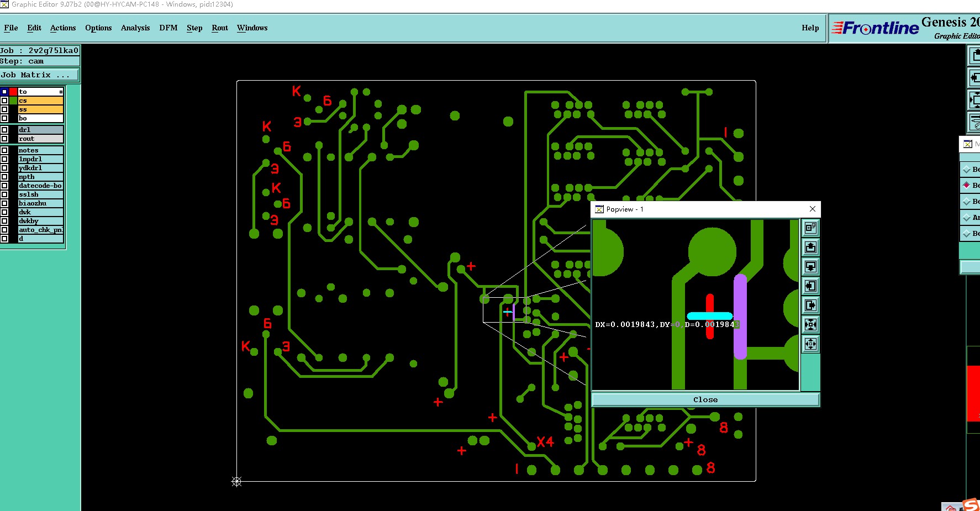980x511 pixels.
Task: Click the 'Job Matrix ...' button
Action: click(39, 75)
